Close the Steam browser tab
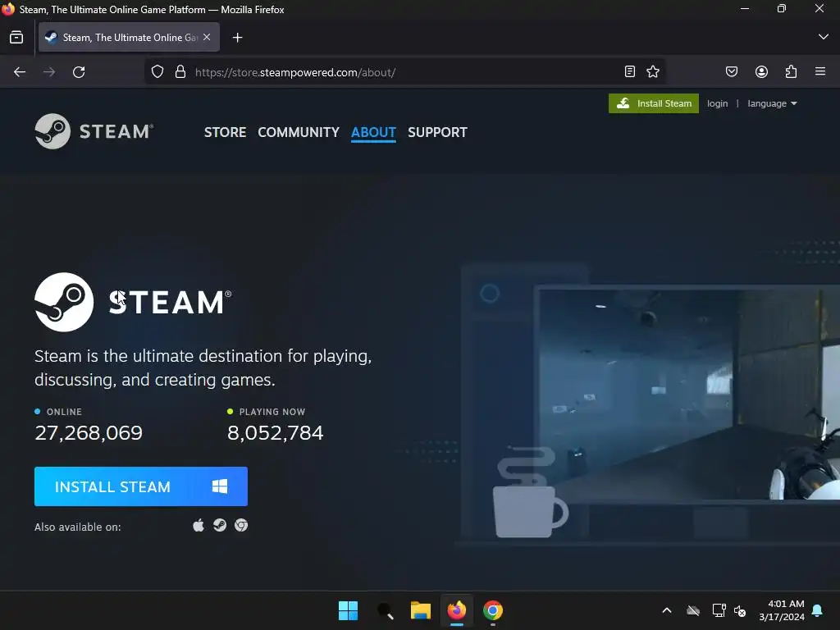 click(207, 37)
